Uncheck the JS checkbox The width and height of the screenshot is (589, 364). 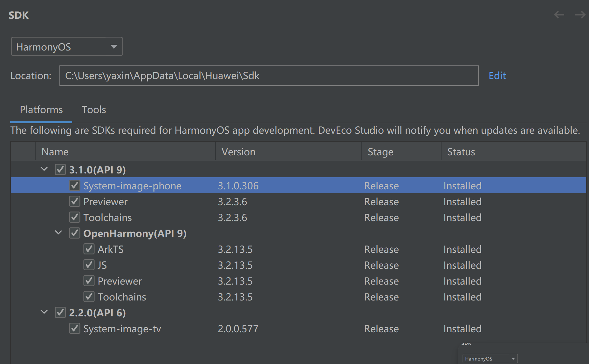89,265
